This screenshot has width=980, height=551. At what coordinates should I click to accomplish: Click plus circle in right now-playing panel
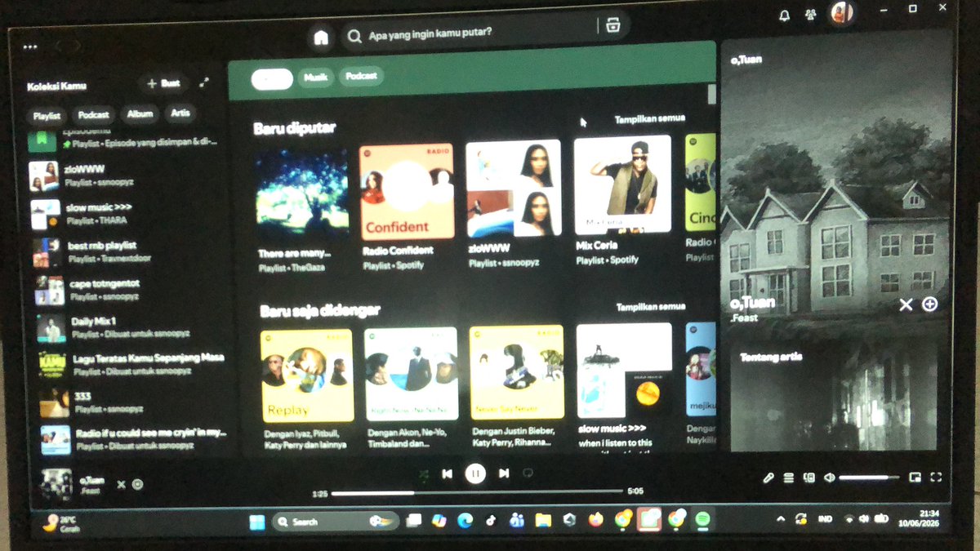pos(929,304)
